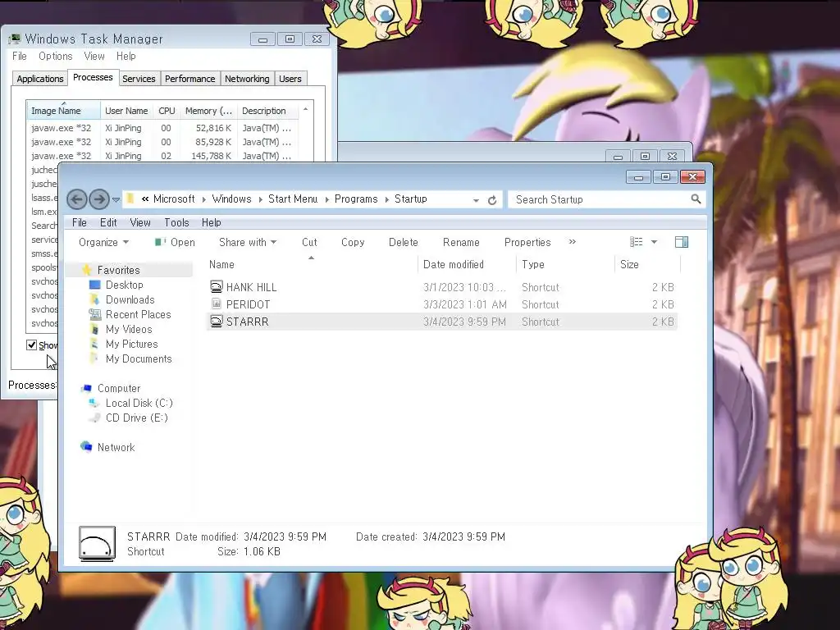Switch to Networking tab in Task Manager
Screen dimensions: 840x630
click(x=247, y=79)
